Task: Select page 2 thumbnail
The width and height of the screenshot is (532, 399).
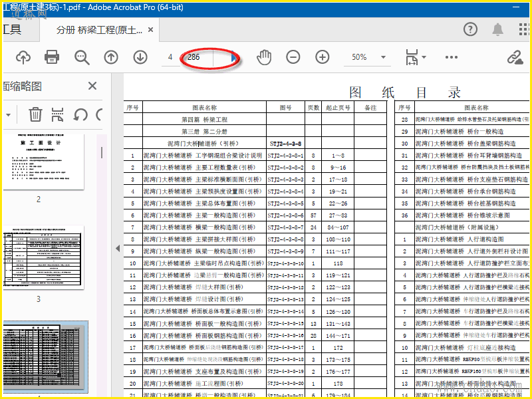Action: coord(43,162)
